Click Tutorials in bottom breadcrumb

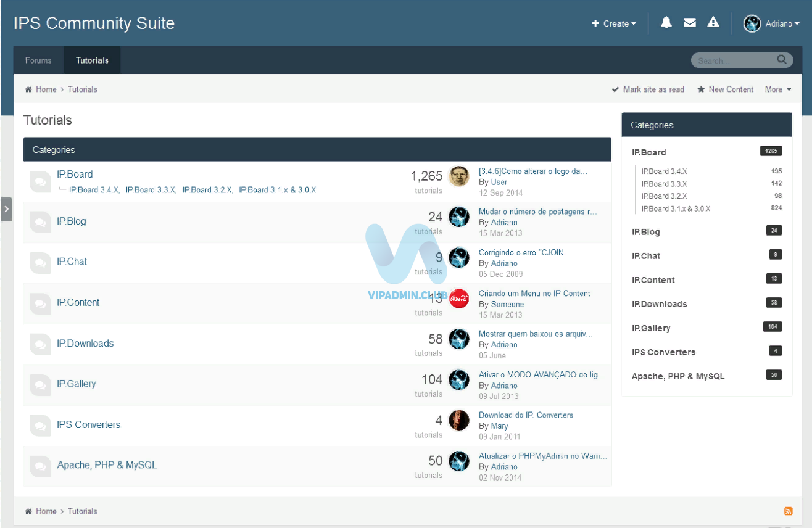(83, 511)
